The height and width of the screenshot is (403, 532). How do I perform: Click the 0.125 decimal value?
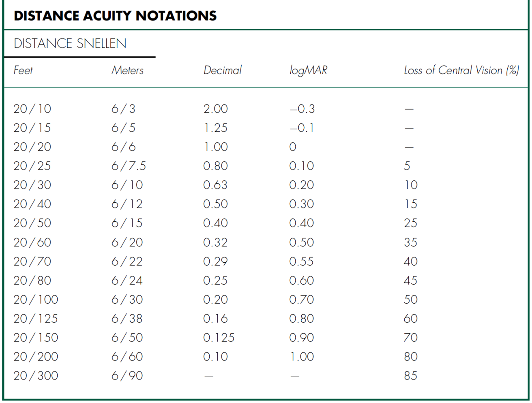pyautogui.click(x=219, y=338)
